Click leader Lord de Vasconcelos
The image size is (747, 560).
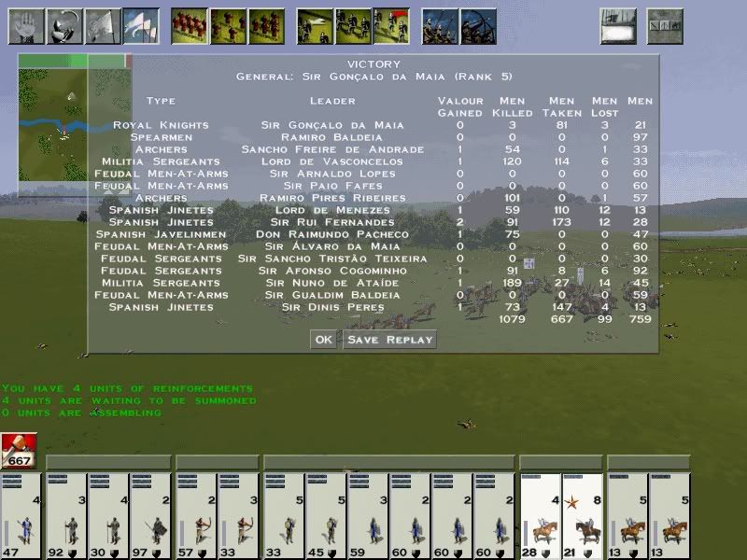click(332, 161)
